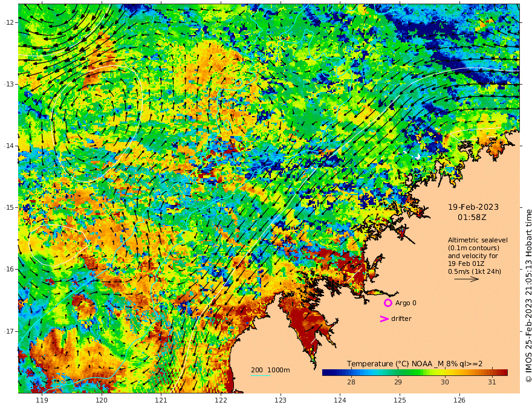Click longitude axis label 124
Viewport: 532px width, 411px height.
(340, 401)
